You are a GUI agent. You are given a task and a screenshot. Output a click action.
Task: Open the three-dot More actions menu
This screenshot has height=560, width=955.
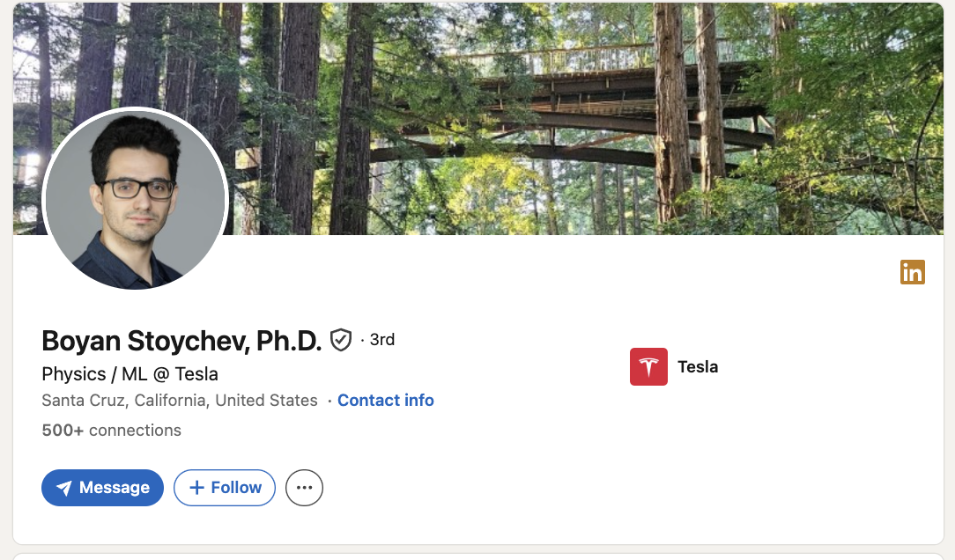(304, 488)
